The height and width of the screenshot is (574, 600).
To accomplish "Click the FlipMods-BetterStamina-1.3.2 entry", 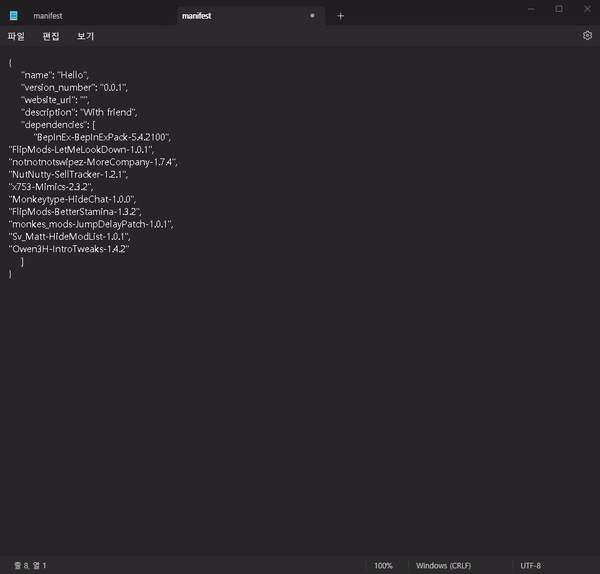I will coord(75,212).
